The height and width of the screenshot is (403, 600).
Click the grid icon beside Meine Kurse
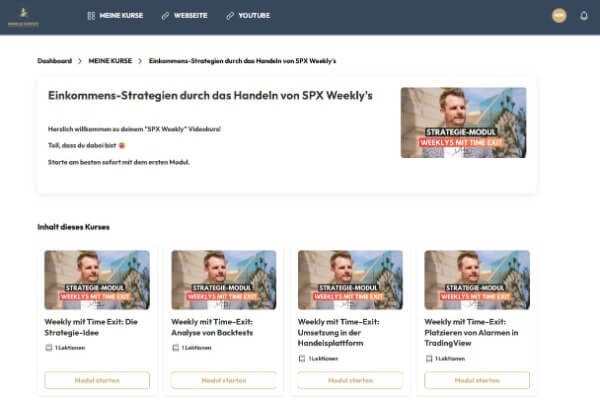pos(91,16)
